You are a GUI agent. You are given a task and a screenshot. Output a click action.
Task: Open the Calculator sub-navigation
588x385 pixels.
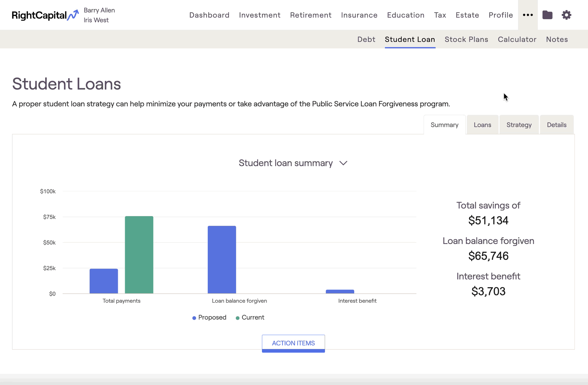(x=517, y=39)
